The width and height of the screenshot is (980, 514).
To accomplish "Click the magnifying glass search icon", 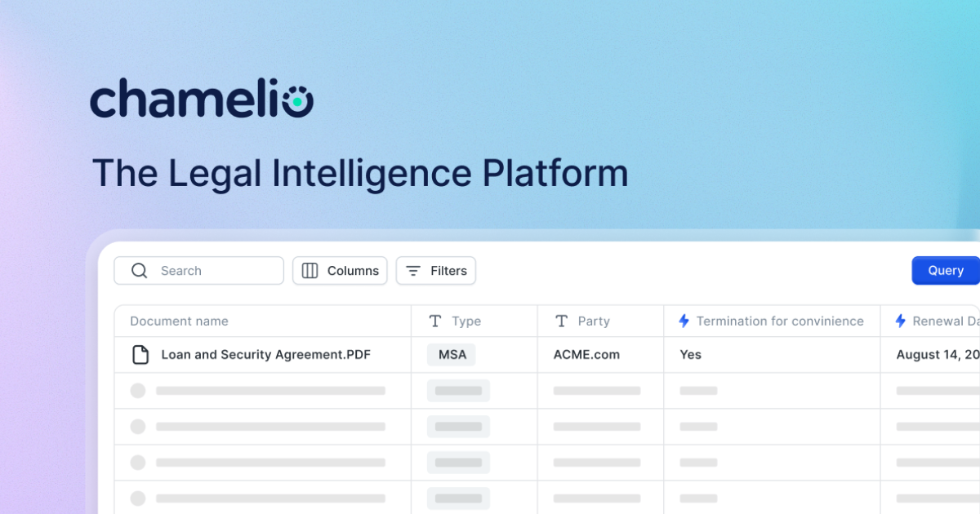I will [139, 270].
